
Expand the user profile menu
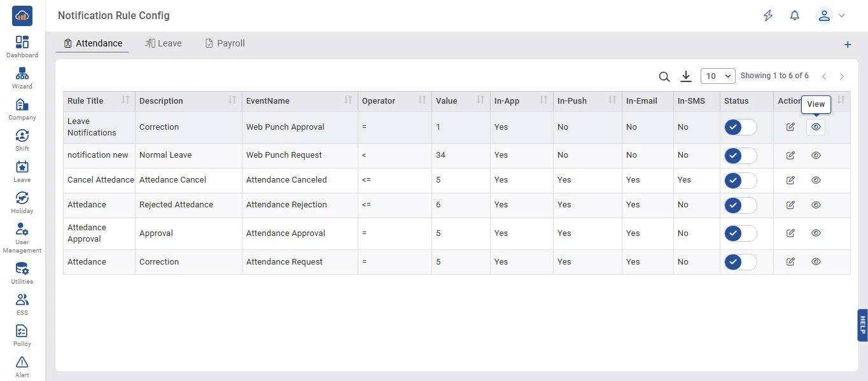pos(830,16)
